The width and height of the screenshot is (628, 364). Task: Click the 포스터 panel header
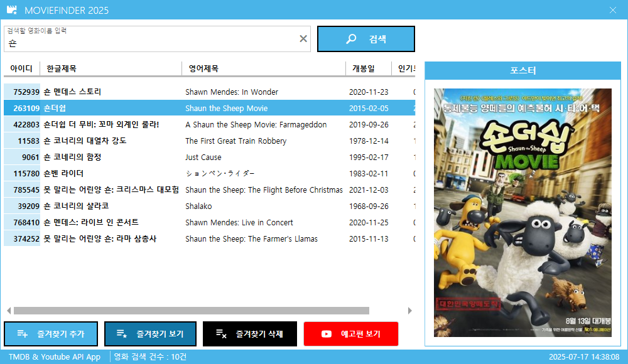coord(522,70)
